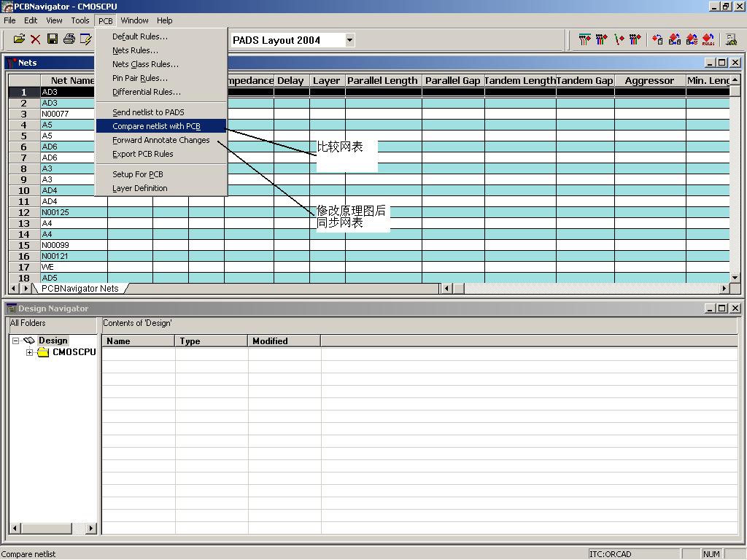Select row header 12 in Nets table
Image resolution: width=747 pixels, height=560 pixels.
point(24,212)
